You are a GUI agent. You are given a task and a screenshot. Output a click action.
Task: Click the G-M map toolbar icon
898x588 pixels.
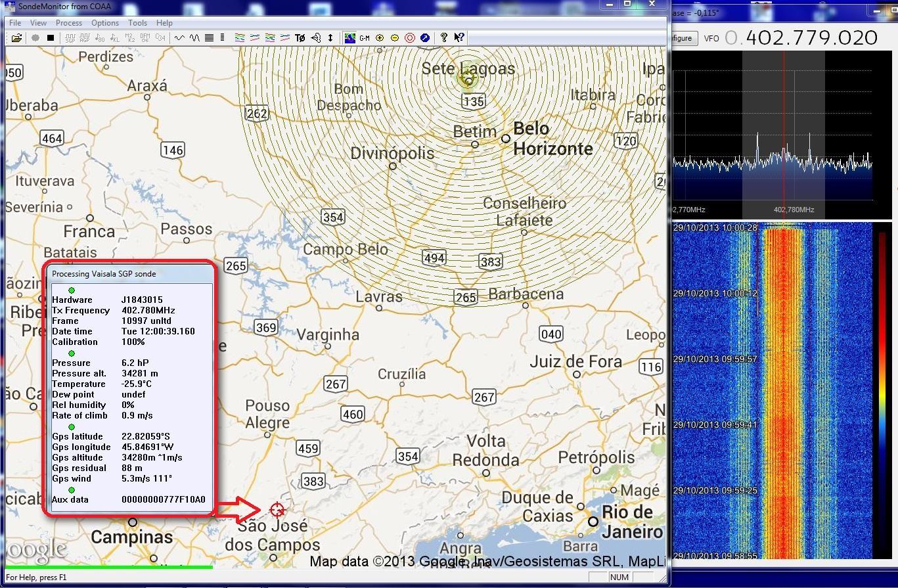(365, 38)
